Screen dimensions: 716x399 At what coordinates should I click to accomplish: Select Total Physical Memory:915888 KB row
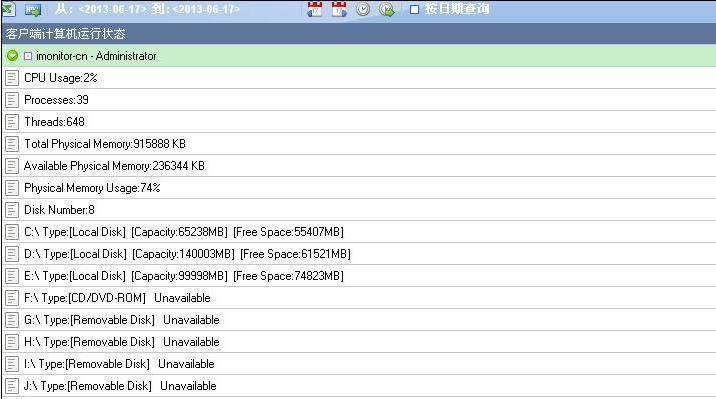[x=359, y=144]
